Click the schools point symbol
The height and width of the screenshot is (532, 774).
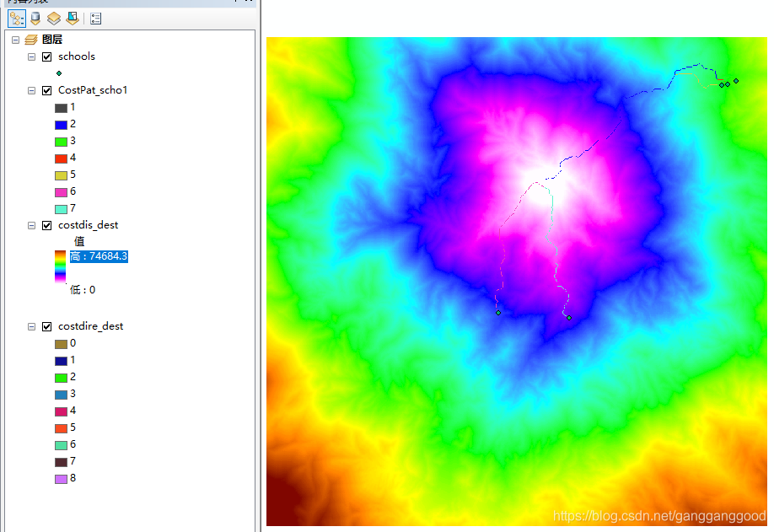coord(59,73)
